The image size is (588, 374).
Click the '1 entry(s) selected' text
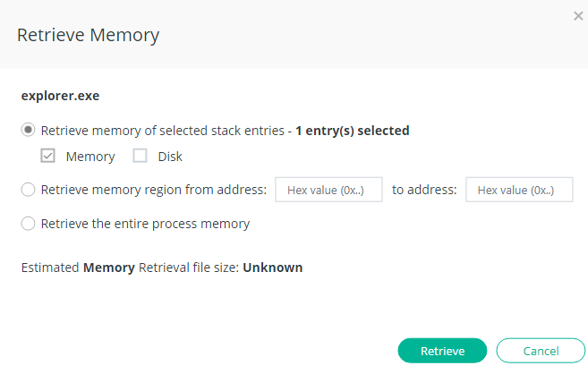[x=353, y=131]
